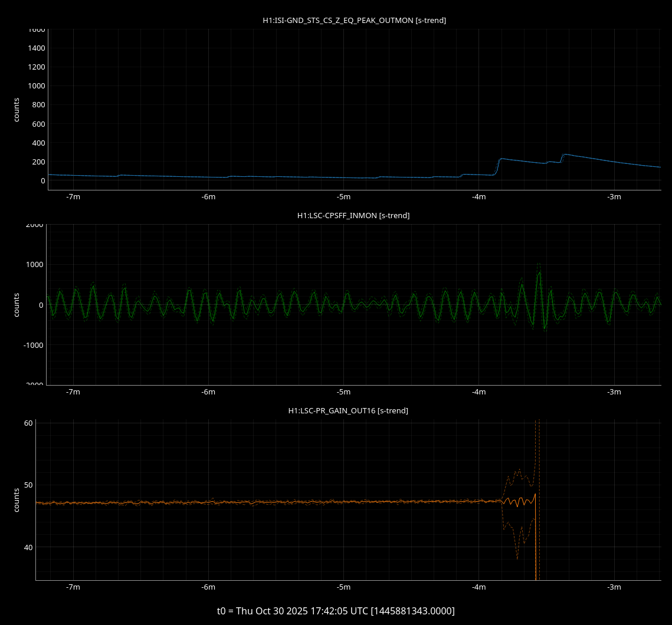Click the -1000 y-axis tick on middle plot
Image resolution: width=672 pixels, height=625 pixels.
coord(32,345)
